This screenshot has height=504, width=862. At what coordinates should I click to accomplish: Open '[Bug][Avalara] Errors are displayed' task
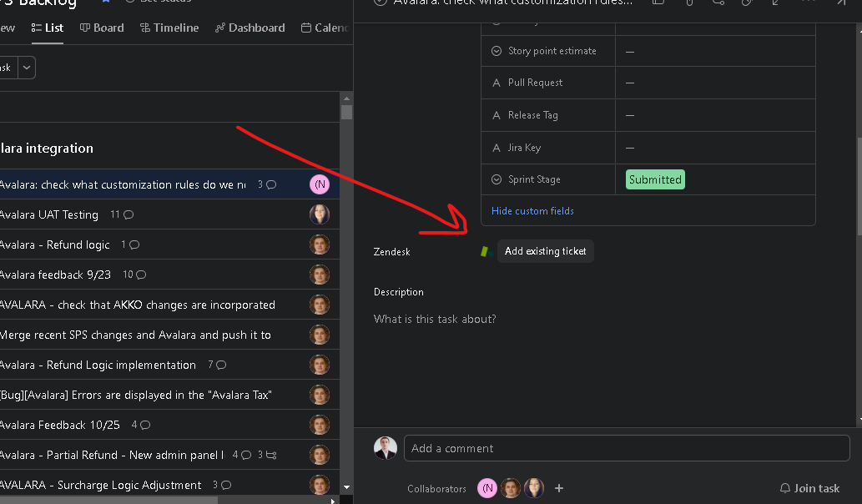(x=136, y=396)
